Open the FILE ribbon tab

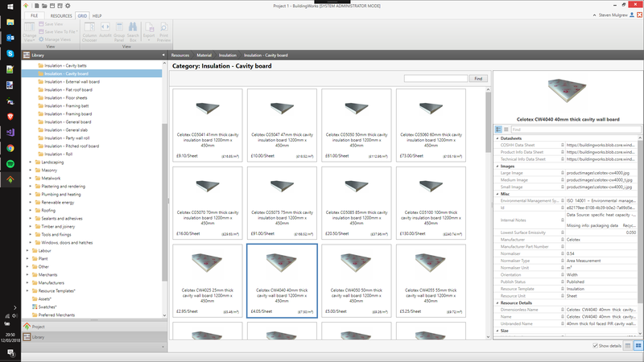coord(35,15)
